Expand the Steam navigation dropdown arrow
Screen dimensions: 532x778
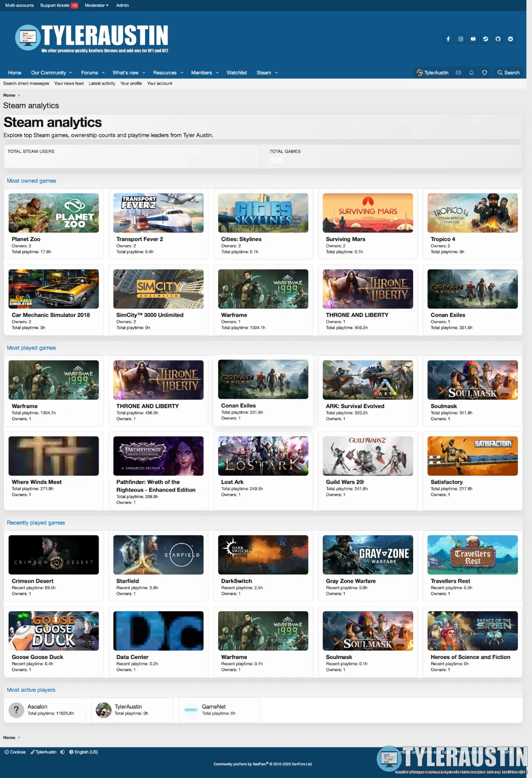[x=276, y=73]
